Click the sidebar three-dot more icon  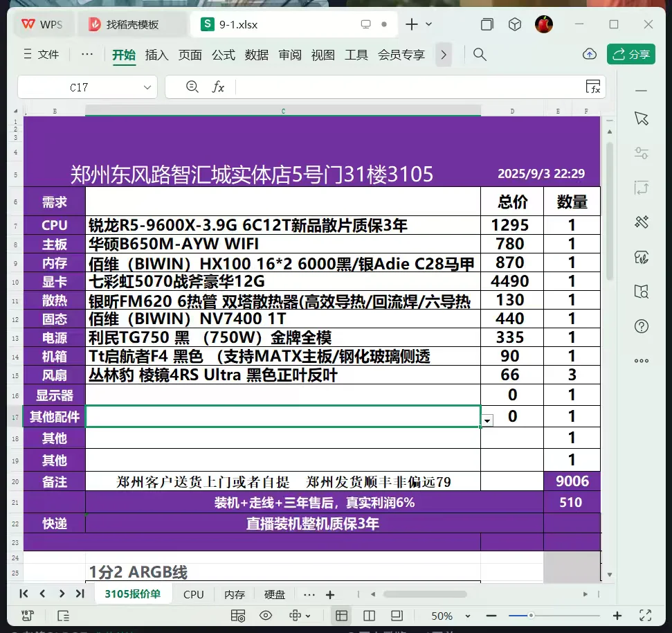click(x=641, y=361)
